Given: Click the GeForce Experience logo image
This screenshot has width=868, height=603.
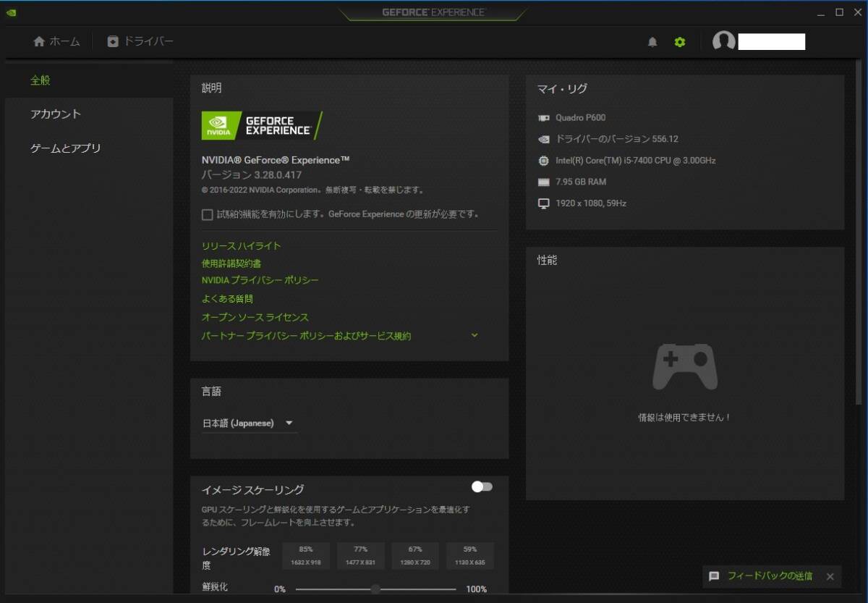Looking at the screenshot, I should tap(262, 126).
